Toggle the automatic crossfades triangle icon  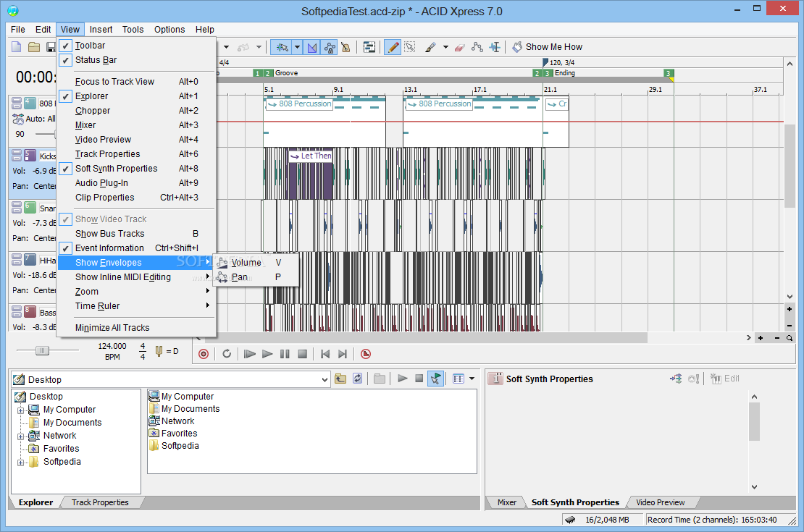[x=311, y=48]
